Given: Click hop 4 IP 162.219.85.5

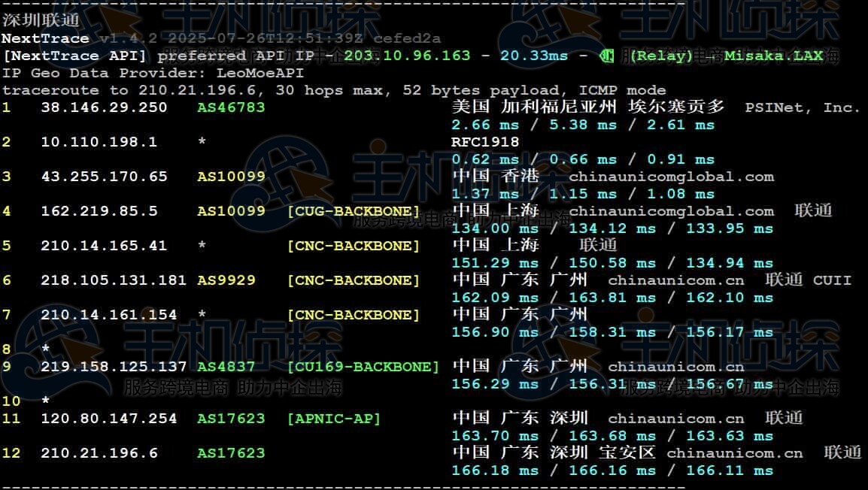Looking at the screenshot, I should 99,211.
